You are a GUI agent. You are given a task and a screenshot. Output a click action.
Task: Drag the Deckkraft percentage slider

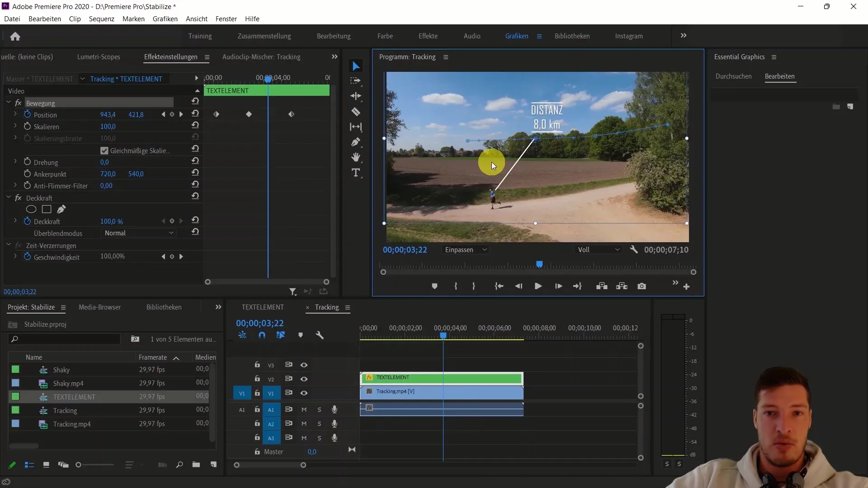[107, 221]
